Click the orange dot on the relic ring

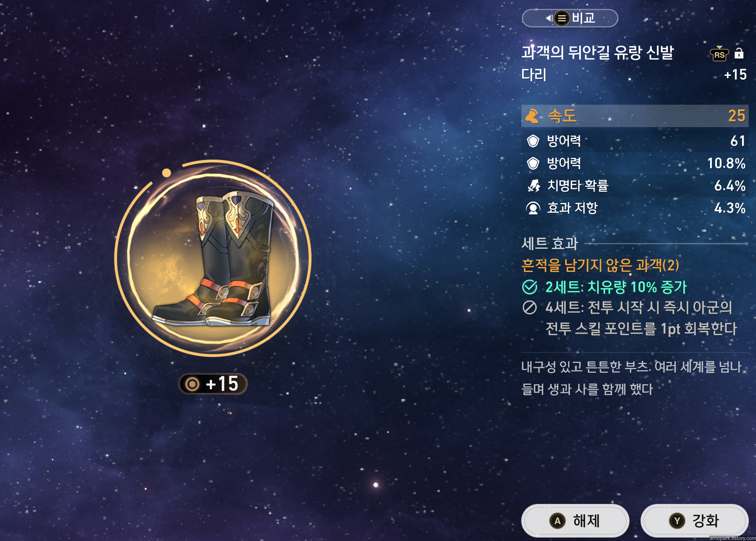pos(167,172)
